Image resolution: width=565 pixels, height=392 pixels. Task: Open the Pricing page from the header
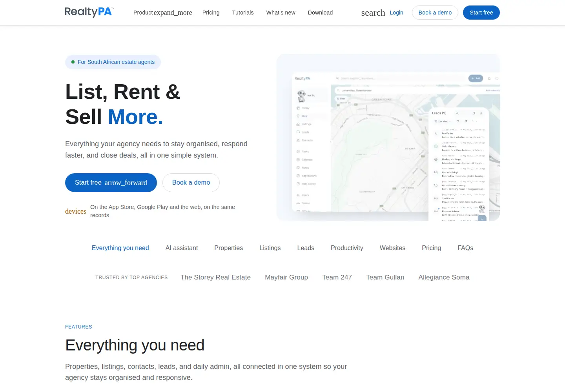(211, 13)
